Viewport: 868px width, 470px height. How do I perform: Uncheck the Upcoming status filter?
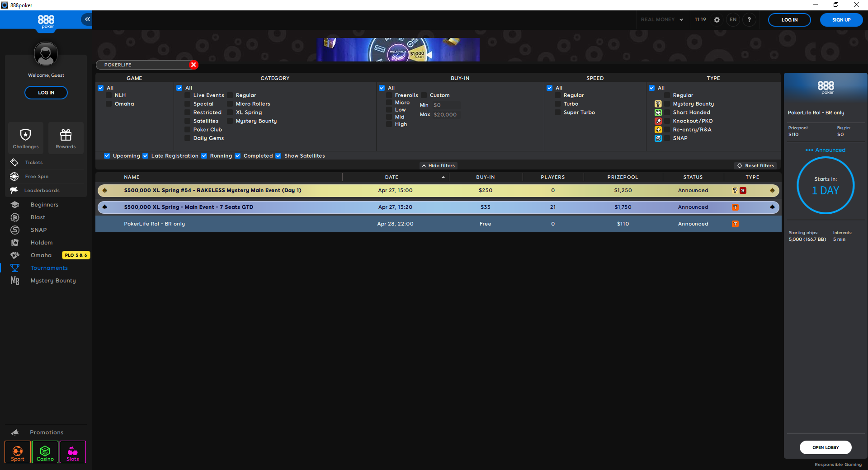pyautogui.click(x=107, y=156)
